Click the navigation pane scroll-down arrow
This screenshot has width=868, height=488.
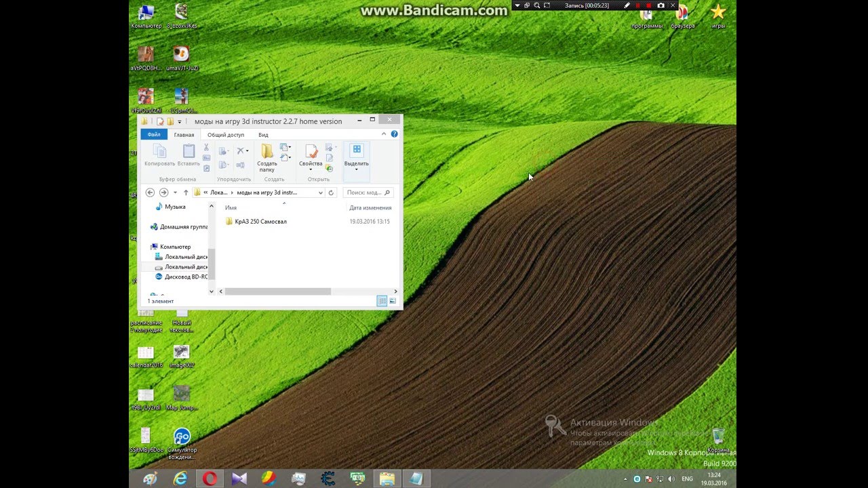tap(212, 291)
